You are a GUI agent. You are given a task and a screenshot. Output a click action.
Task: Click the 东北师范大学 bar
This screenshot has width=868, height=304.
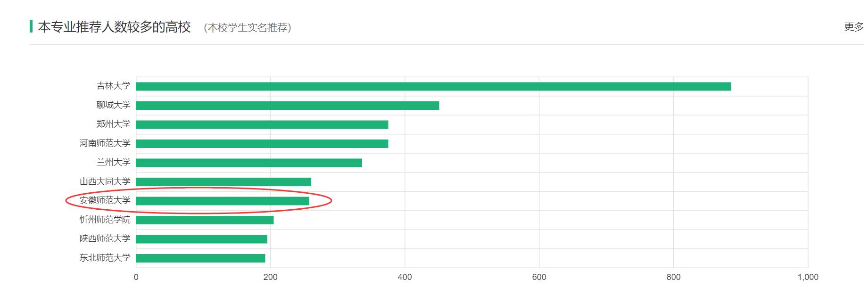(x=200, y=258)
